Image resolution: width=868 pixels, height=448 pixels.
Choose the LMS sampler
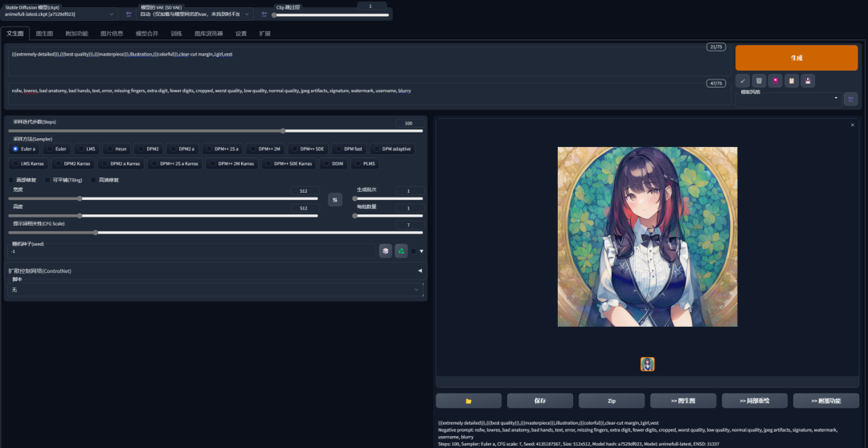pos(87,149)
